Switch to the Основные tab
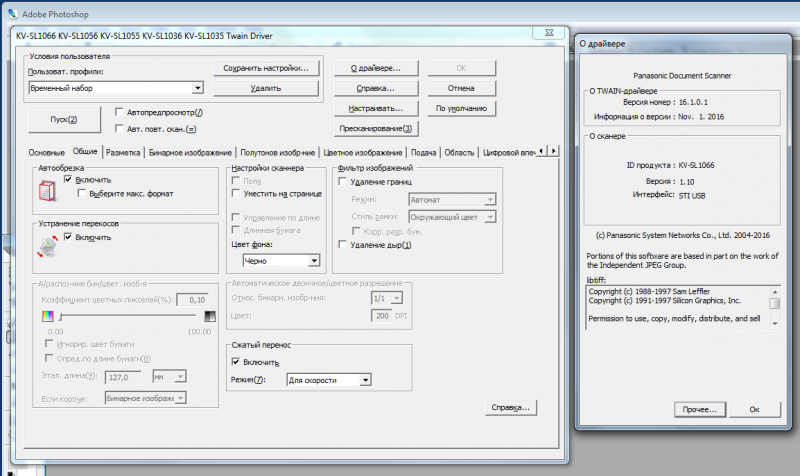This screenshot has height=476, width=800. (x=46, y=152)
